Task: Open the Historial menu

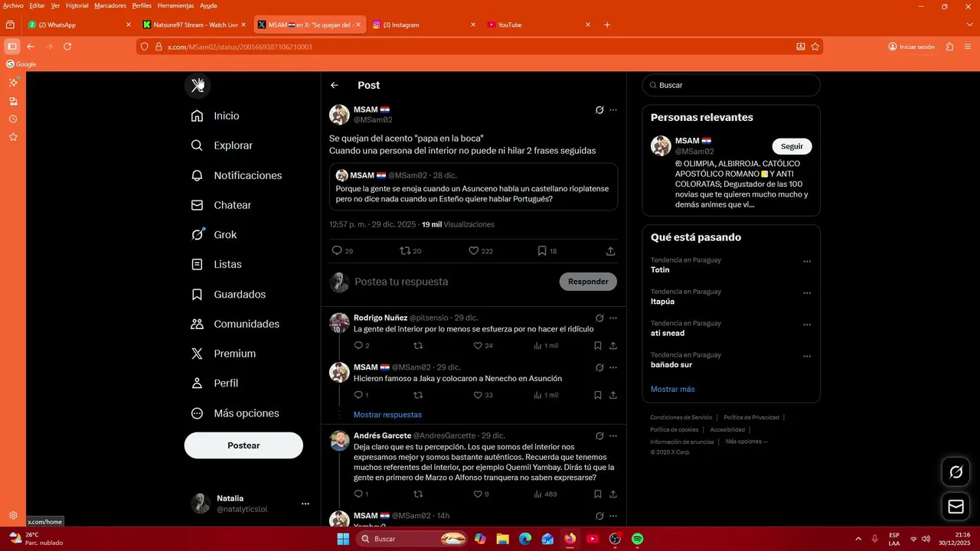Action: point(77,5)
